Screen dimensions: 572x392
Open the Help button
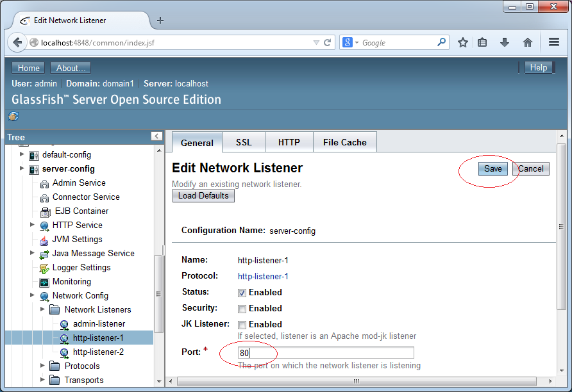(x=539, y=67)
